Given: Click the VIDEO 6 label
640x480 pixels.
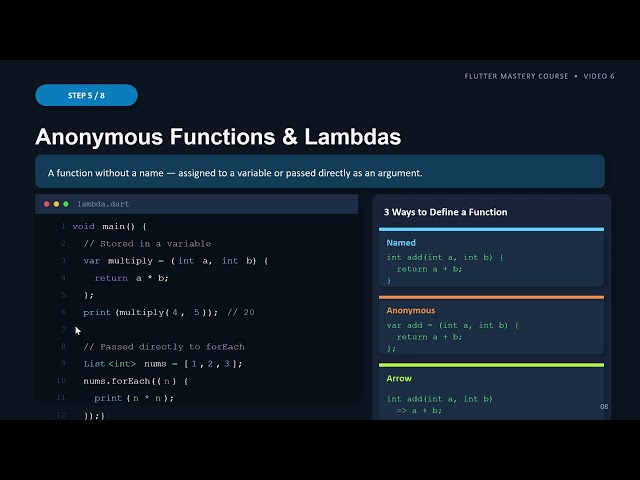Looking at the screenshot, I should 599,76.
